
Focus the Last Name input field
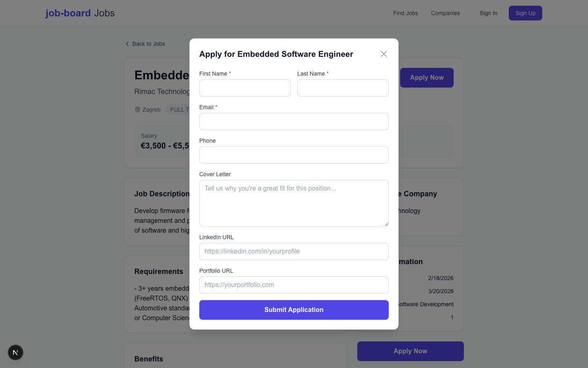(343, 88)
